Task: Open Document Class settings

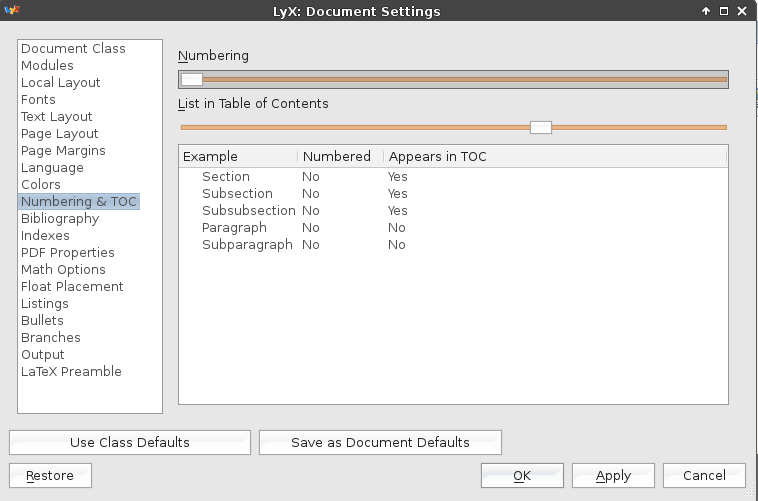Action: [x=73, y=48]
